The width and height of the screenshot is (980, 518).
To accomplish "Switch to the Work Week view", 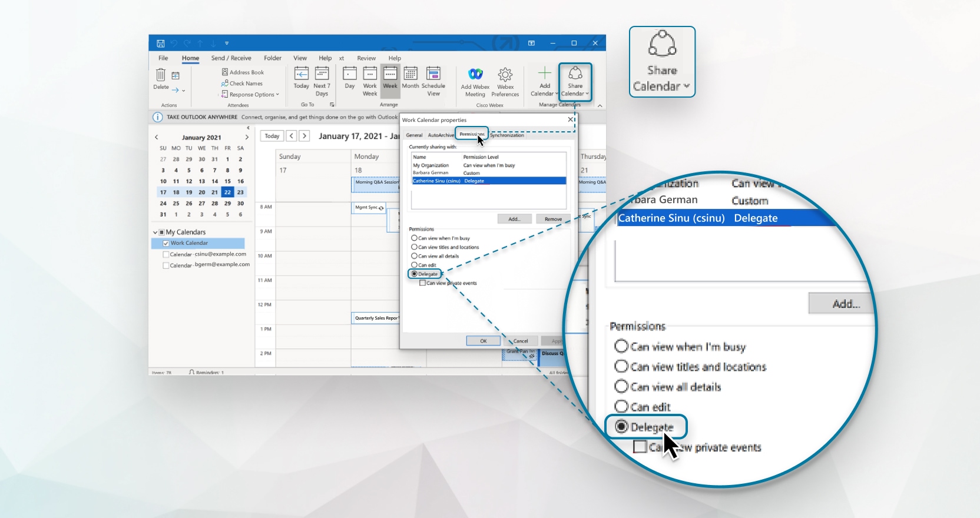I will coord(370,81).
